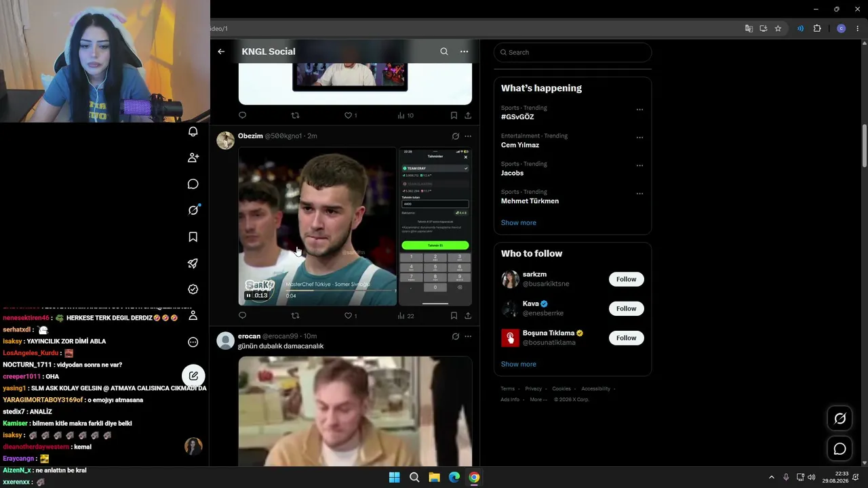
Task: Repost the top post above Obezim
Action: click(x=295, y=115)
